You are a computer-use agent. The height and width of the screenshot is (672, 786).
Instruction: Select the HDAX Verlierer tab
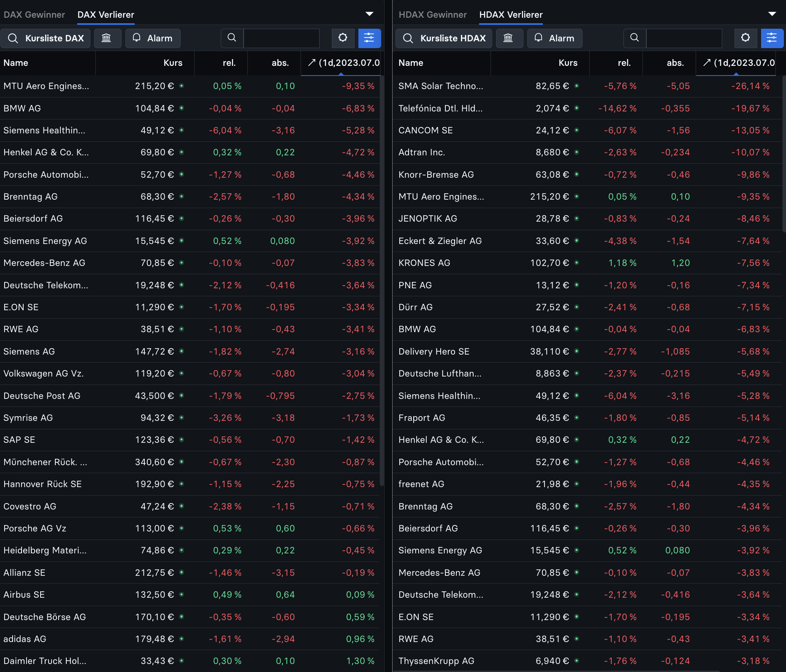(x=511, y=15)
